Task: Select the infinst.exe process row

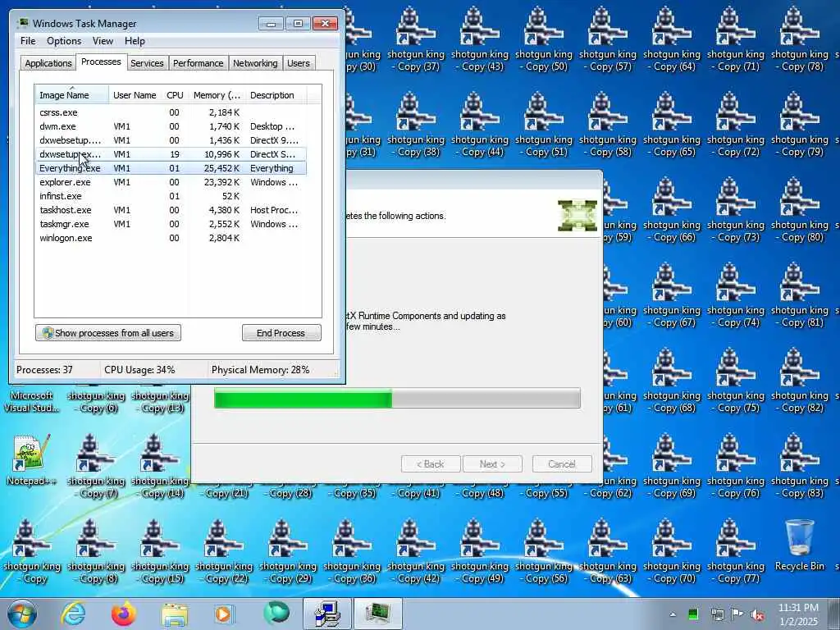Action: (x=171, y=196)
